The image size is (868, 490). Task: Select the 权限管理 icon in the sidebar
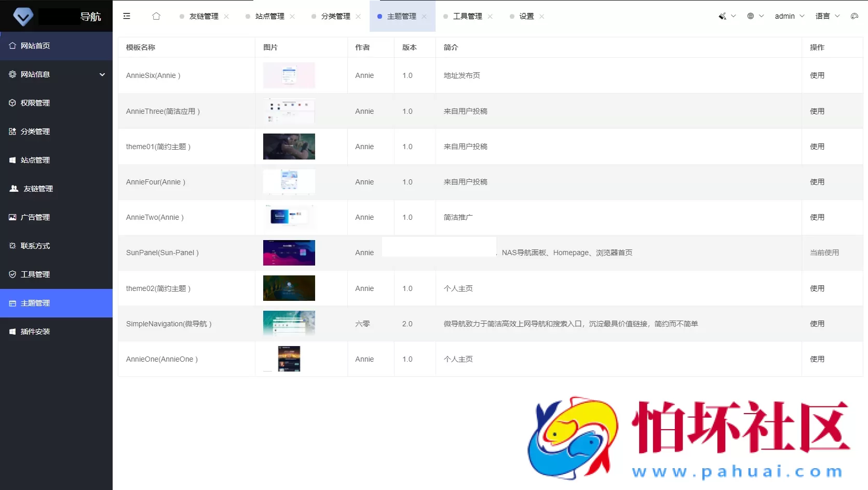(x=12, y=102)
